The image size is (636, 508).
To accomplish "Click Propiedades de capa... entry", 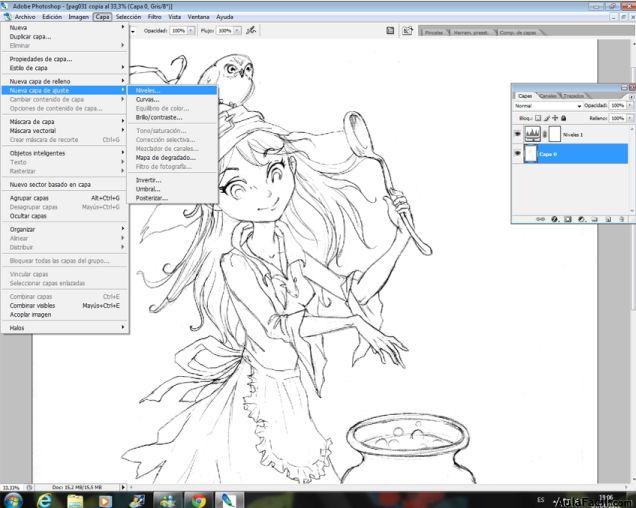I will [x=65, y=59].
